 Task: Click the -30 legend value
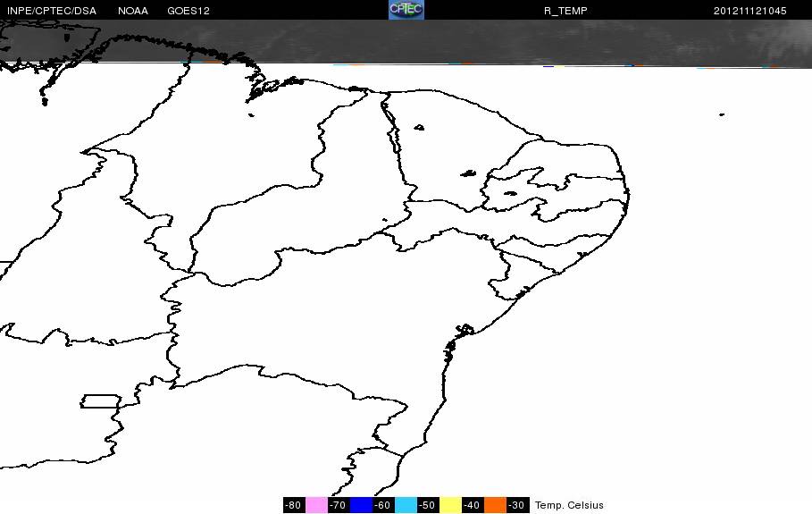516,505
